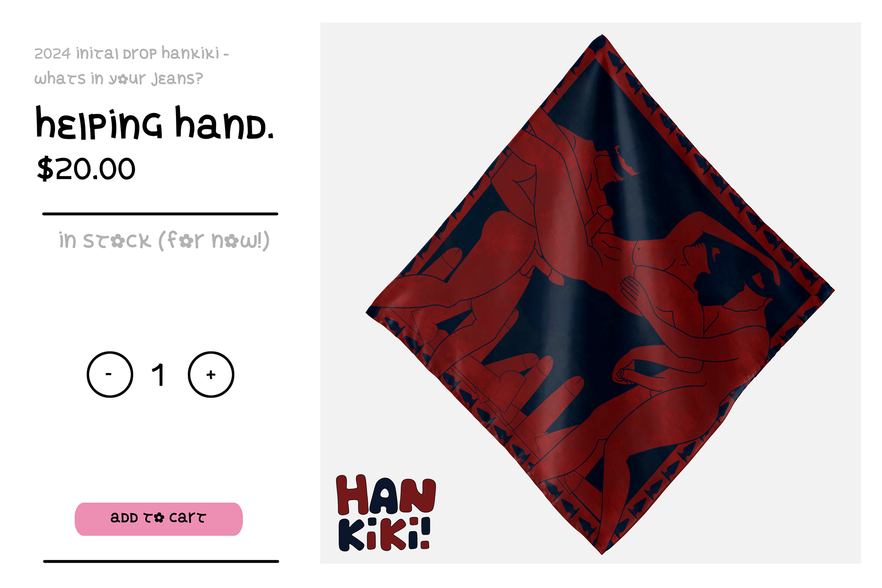Decrease quantity with the minus button
The height and width of the screenshot is (588, 882).
click(110, 374)
